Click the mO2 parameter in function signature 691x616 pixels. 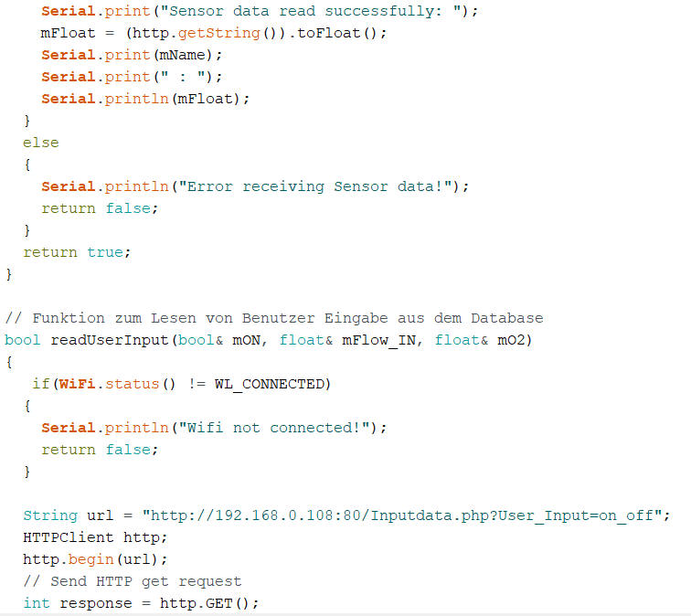tap(511, 340)
